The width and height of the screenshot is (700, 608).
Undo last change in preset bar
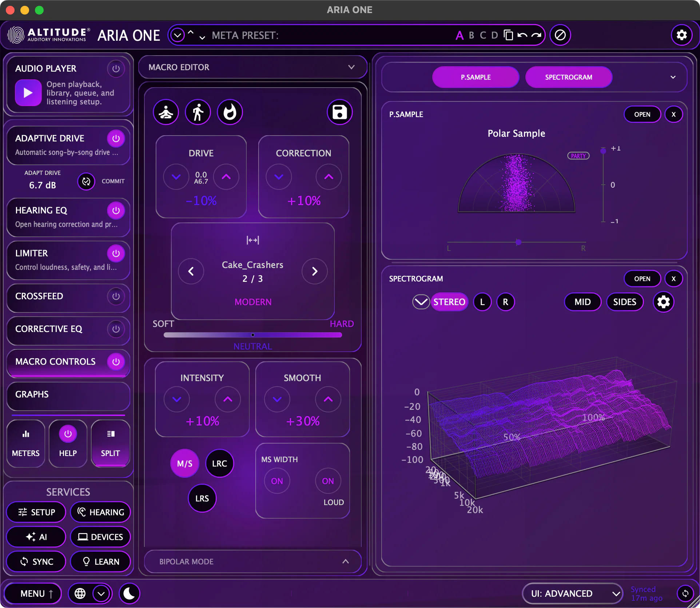[x=522, y=35]
